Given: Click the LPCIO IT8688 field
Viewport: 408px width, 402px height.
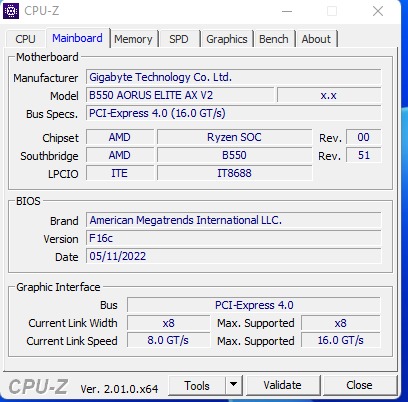Looking at the screenshot, I should click(234, 173).
